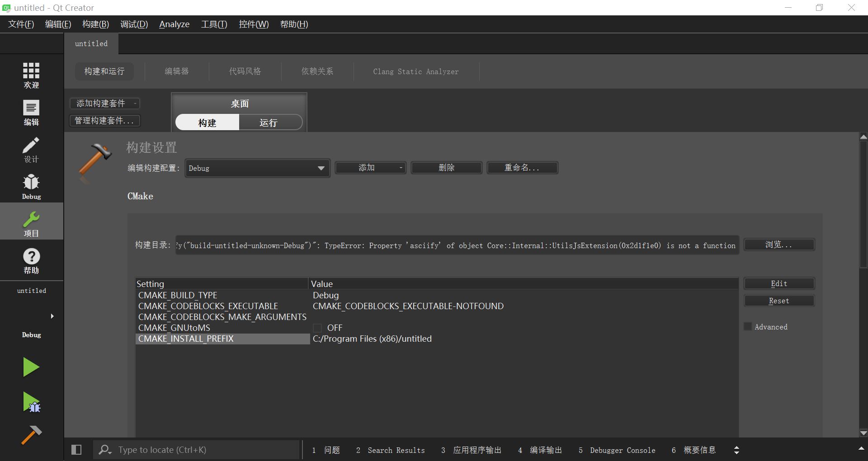Start debugging with run-bug icon
The height and width of the screenshot is (461, 868).
pos(31,402)
